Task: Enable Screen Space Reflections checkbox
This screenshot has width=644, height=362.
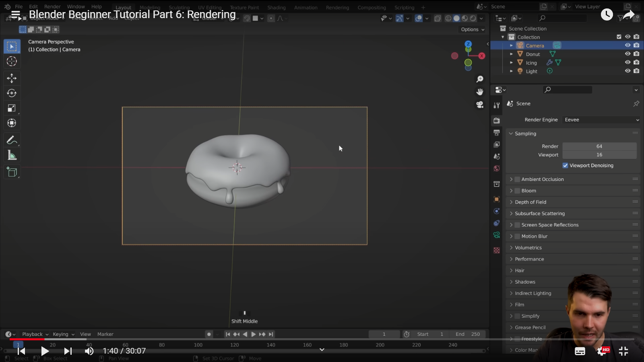Action: coord(517,225)
